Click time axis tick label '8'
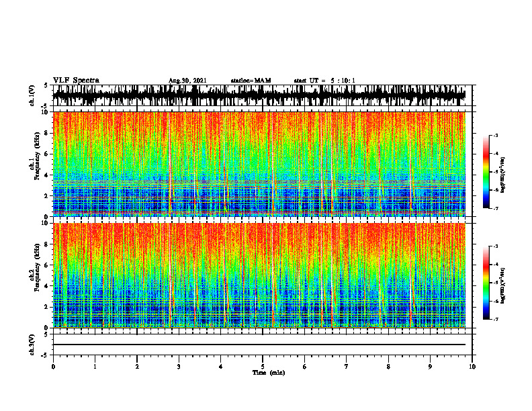The height and width of the screenshot is (411, 532). tap(388, 367)
